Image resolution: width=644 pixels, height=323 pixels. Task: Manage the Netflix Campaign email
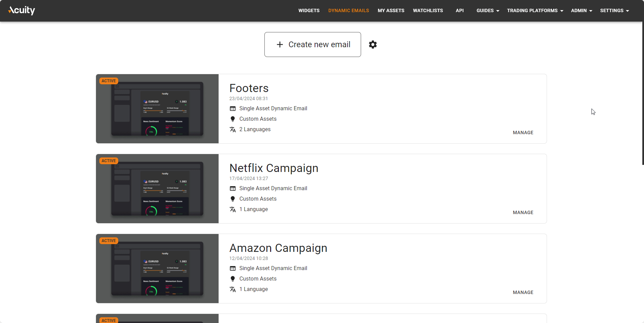[523, 212]
